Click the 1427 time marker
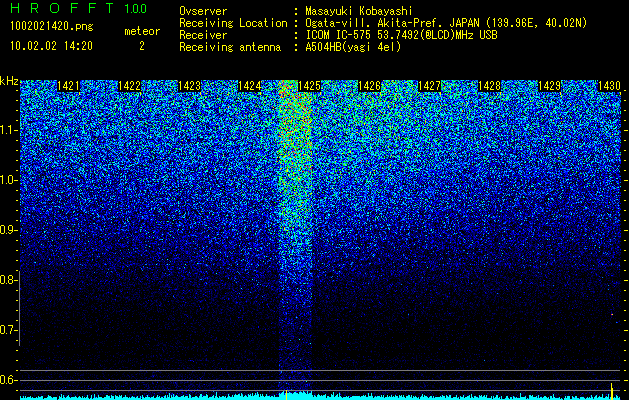The height and width of the screenshot is (400, 629). coord(429,86)
